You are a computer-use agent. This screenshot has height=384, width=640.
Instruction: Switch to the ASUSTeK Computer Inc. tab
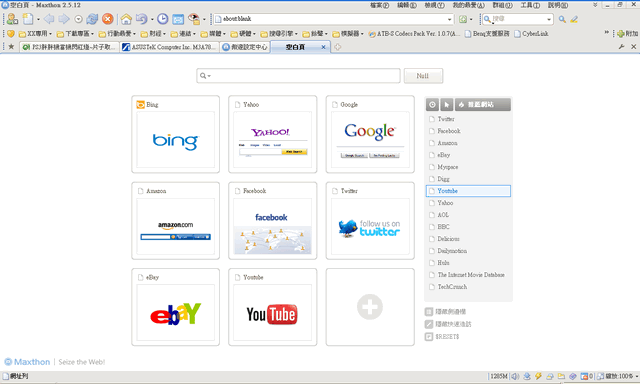tap(170, 47)
